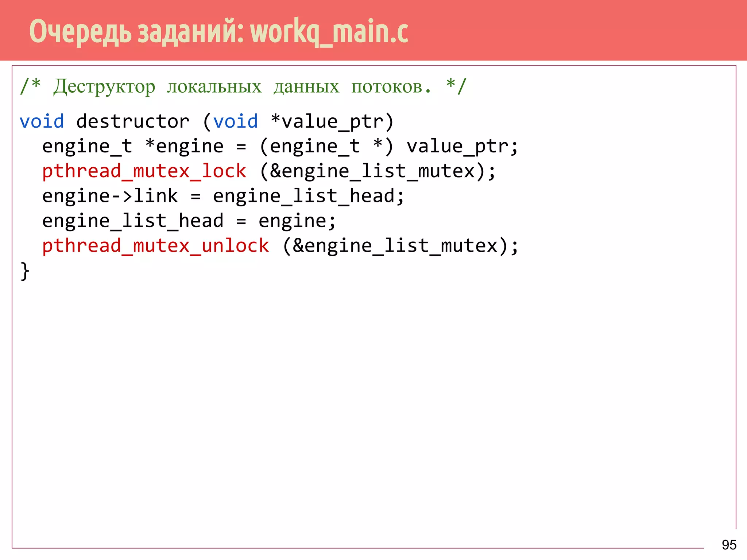747x560 pixels.
Task: Click the 'engine_list_head = engine;' line
Action: [189, 221]
